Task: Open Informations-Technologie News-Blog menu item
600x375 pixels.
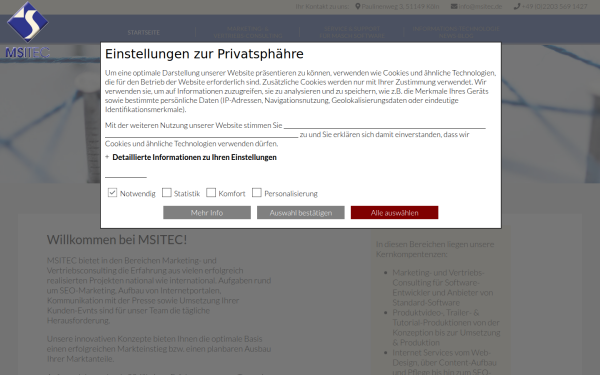Action: coord(456,32)
